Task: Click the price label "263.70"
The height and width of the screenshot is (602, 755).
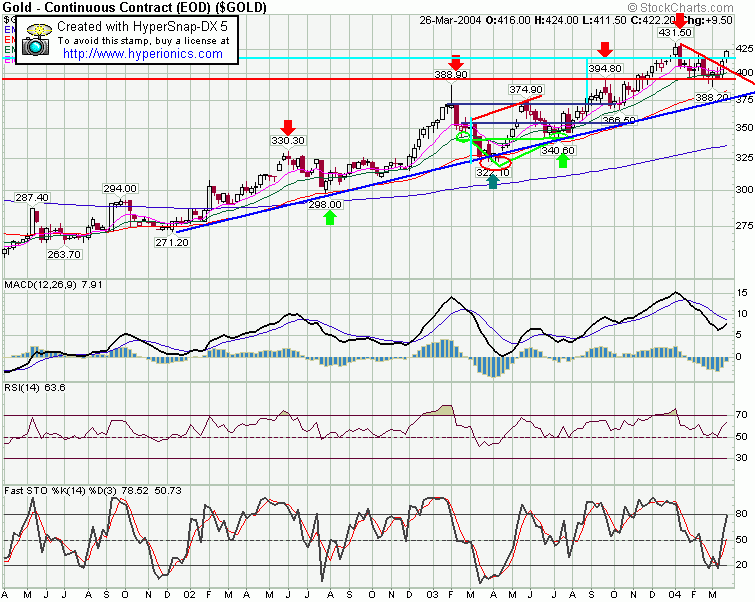Action: click(x=64, y=254)
